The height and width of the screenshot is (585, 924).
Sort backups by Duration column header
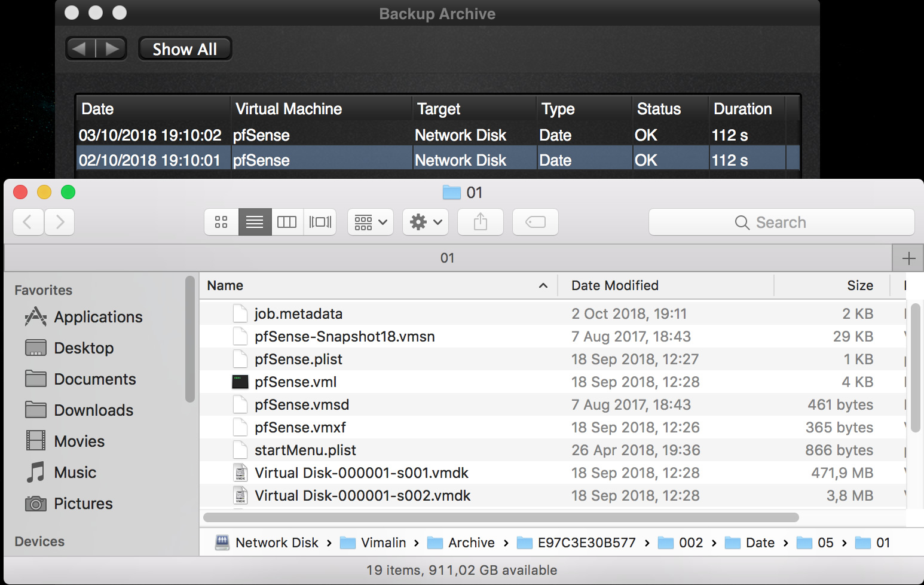[x=747, y=109]
